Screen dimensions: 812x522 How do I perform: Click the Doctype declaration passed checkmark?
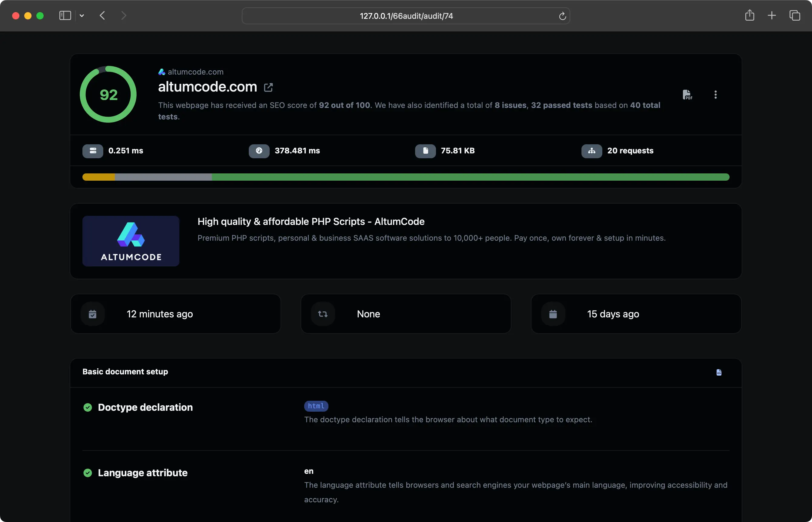pyautogui.click(x=88, y=407)
